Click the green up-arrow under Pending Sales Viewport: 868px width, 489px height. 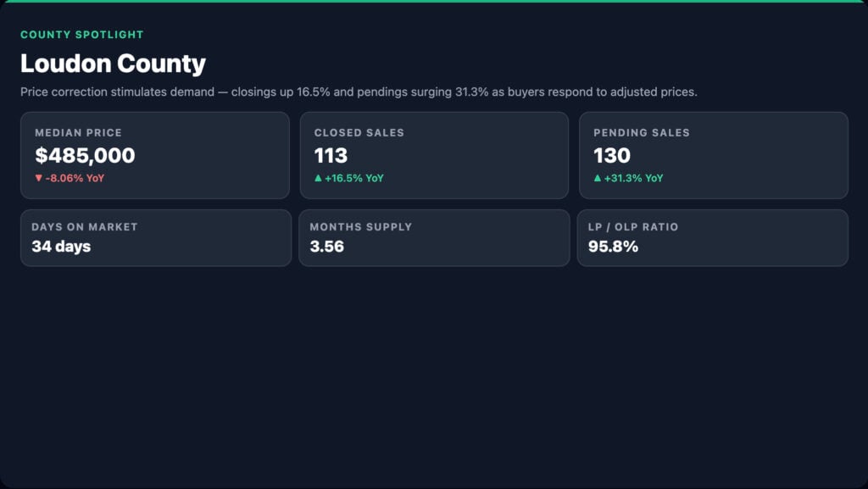598,178
